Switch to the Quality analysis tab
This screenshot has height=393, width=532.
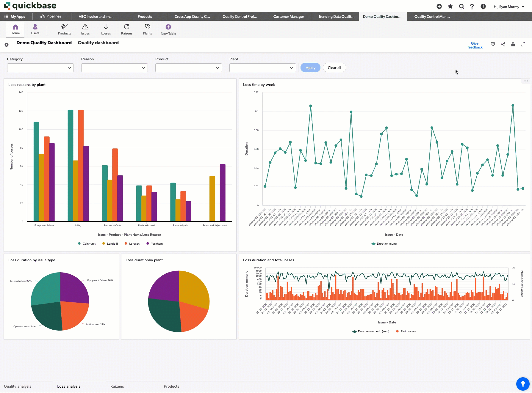18,386
